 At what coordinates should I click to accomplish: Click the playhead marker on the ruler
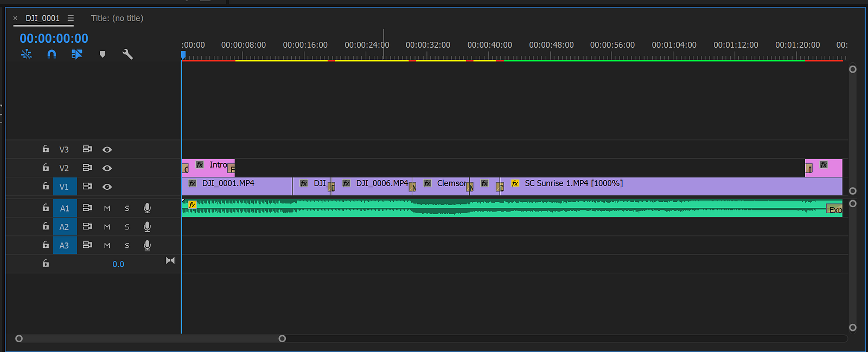pos(183,55)
